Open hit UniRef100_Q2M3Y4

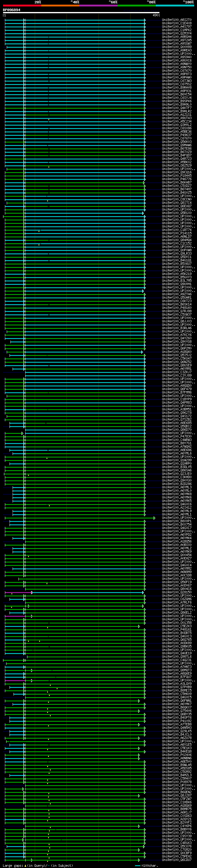177,33
